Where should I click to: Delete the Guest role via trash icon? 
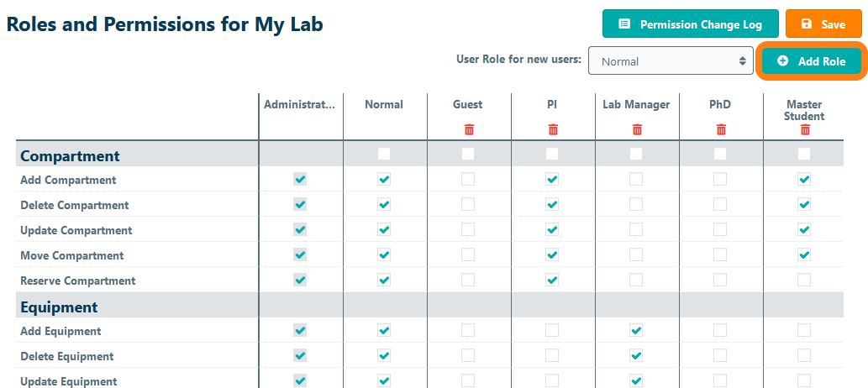tap(468, 129)
